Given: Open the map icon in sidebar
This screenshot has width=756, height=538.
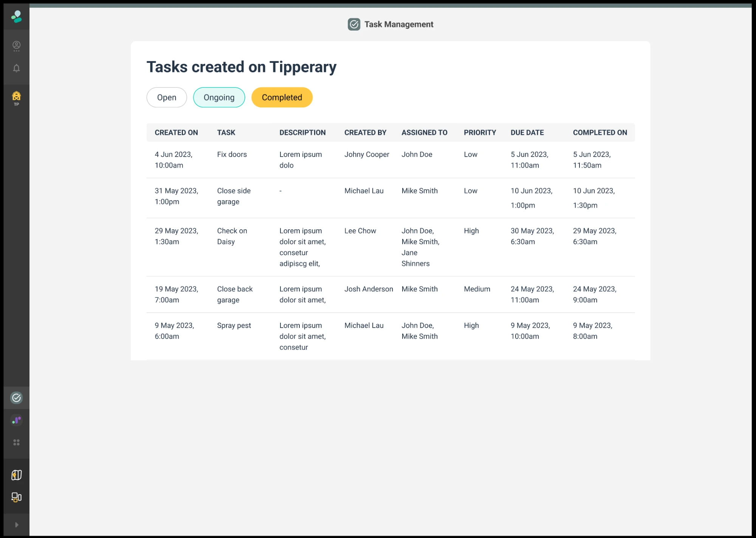Looking at the screenshot, I should coord(16,475).
